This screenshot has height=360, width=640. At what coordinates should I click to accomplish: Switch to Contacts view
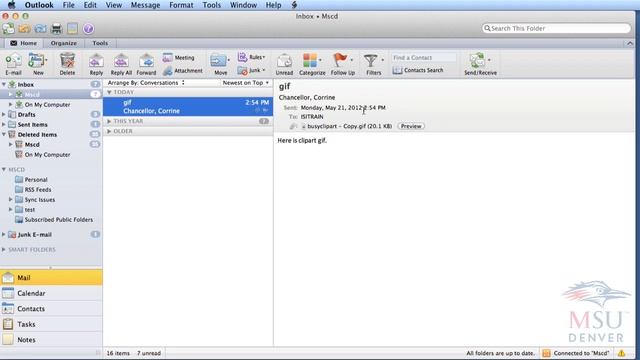click(x=51, y=309)
